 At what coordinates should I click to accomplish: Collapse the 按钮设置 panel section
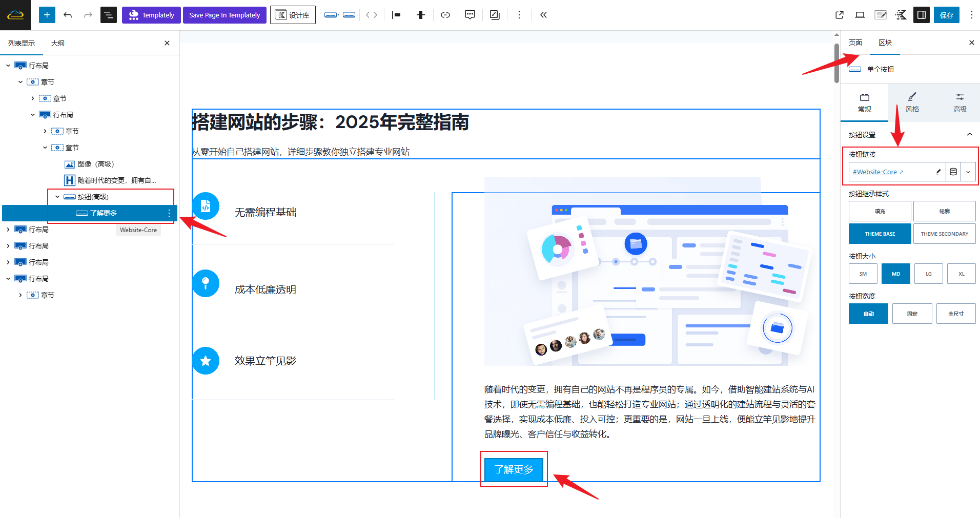pos(969,135)
